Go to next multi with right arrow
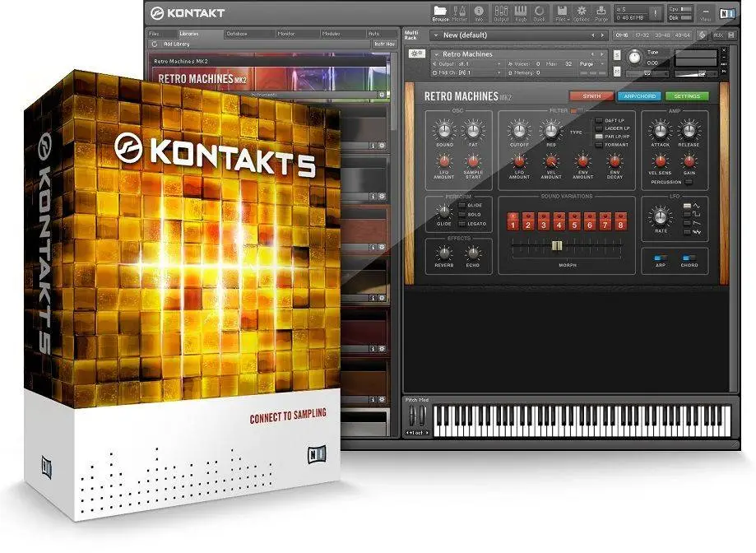756x553 pixels. (602, 35)
